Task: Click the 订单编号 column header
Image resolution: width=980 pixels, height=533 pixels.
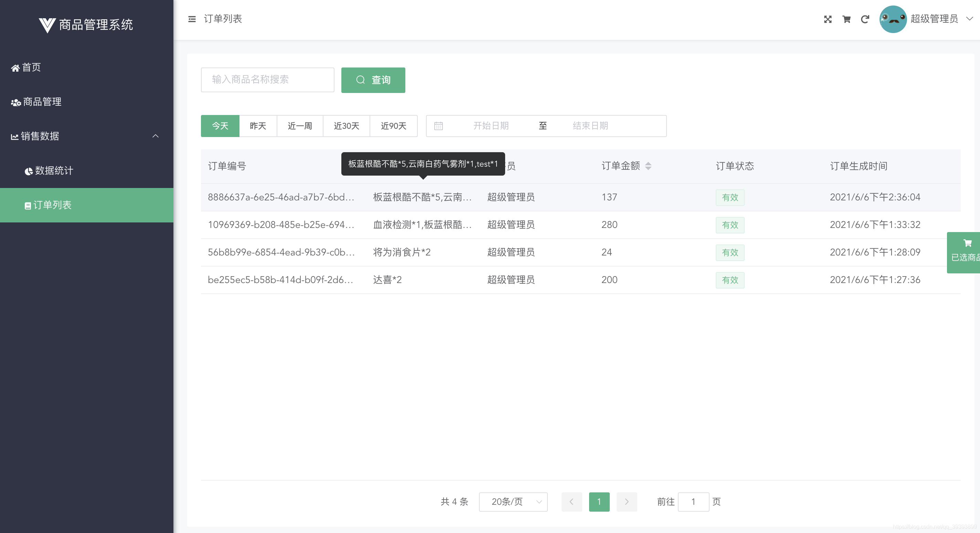Action: [x=227, y=166]
